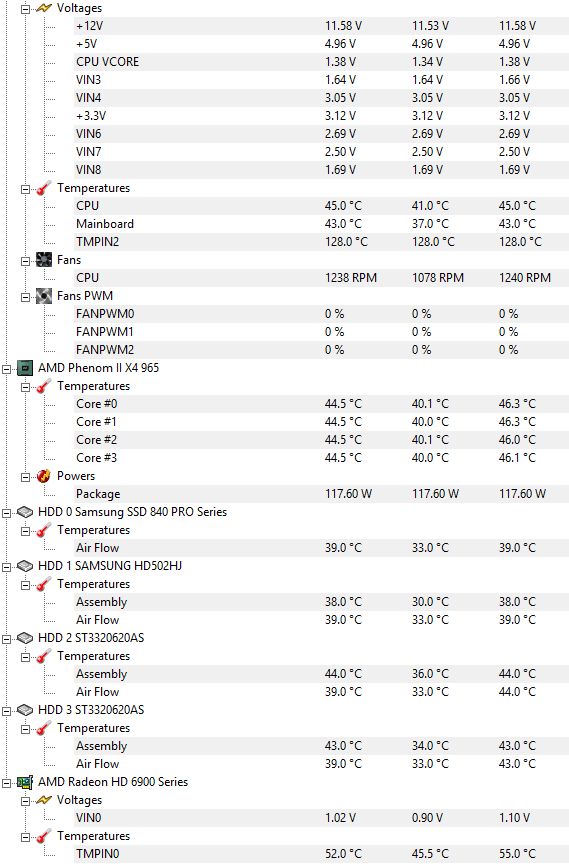
Task: Collapse the HDD 1 SAMSUNG HD502HJ node
Action: [x=7, y=567]
